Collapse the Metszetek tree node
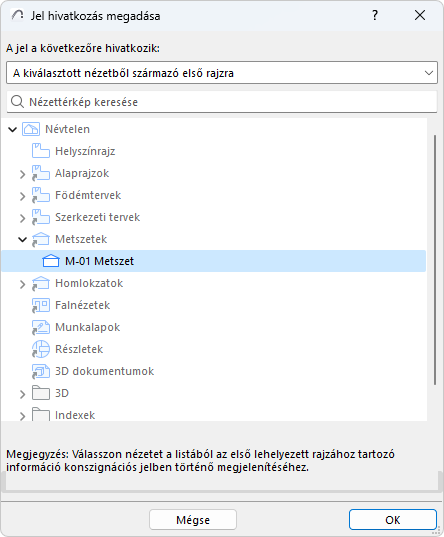The height and width of the screenshot is (537, 444). pos(22,239)
